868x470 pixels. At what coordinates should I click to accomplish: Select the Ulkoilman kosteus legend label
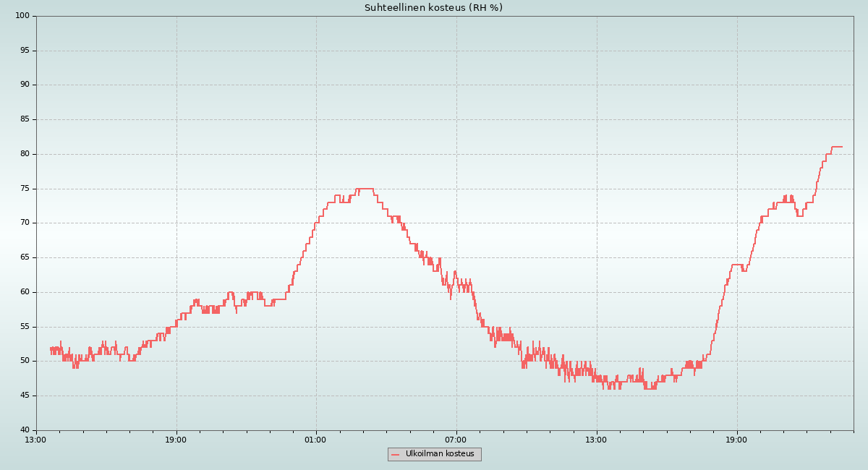click(440, 454)
